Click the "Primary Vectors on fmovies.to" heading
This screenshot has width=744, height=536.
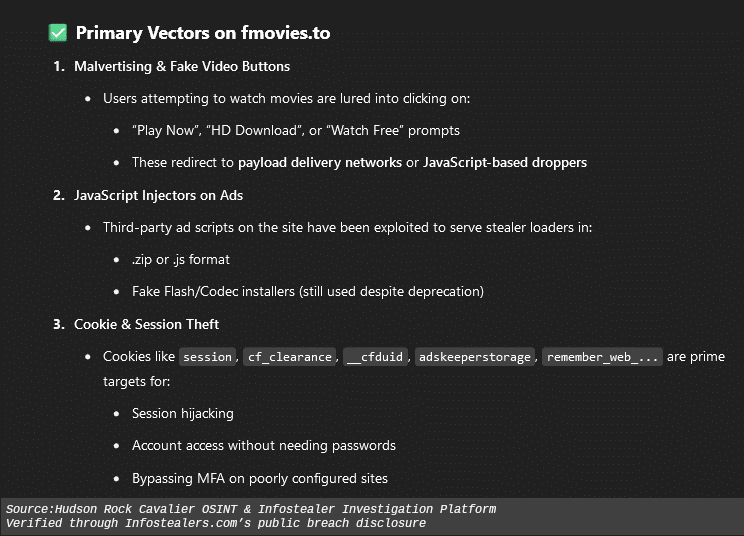(x=202, y=33)
